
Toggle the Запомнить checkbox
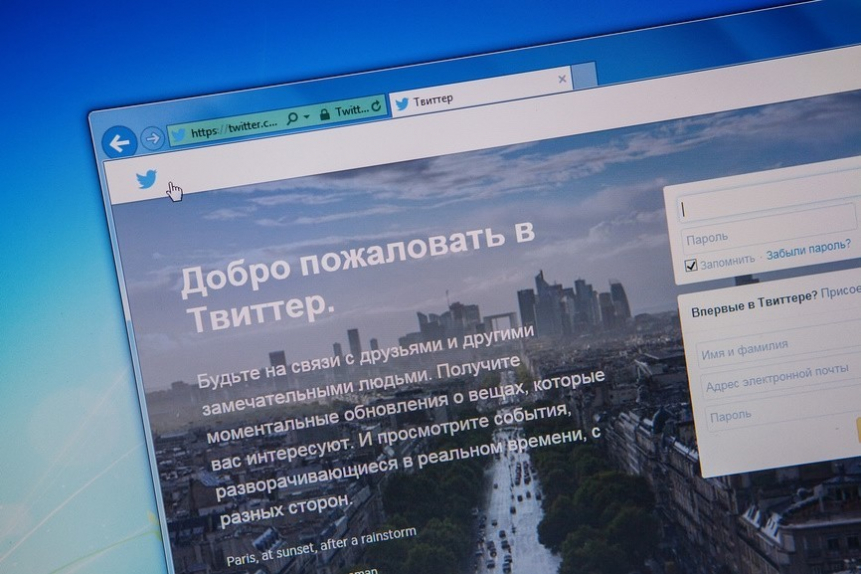691,265
